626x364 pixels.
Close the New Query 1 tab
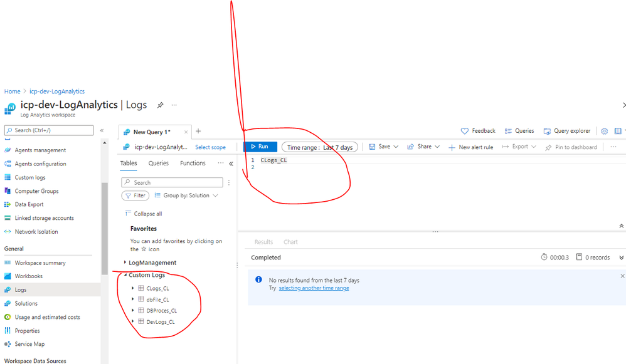pyautogui.click(x=186, y=132)
